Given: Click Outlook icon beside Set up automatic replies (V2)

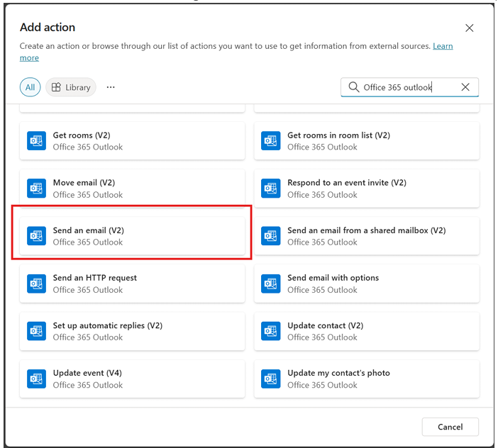Looking at the screenshot, I should 36,331.
